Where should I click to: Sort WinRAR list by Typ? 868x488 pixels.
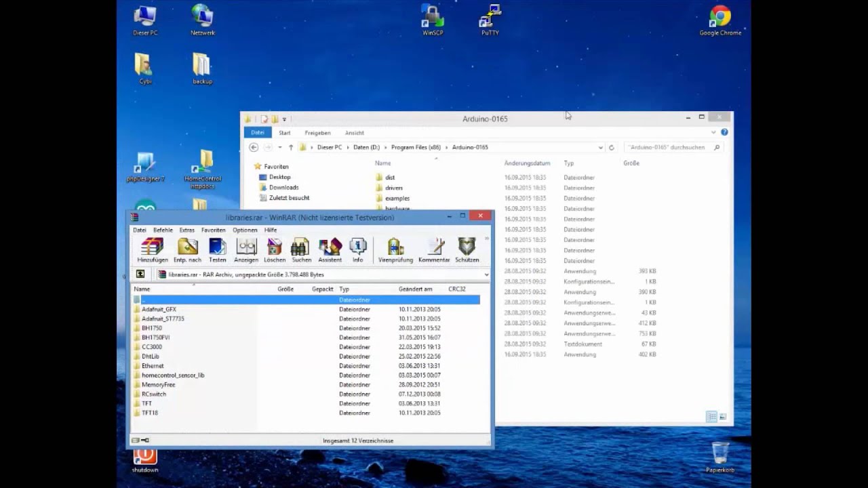(x=344, y=289)
